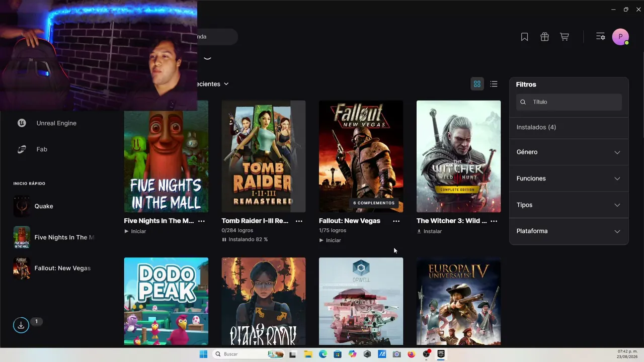Open OBS Studio from the taskbar
Viewport: 644px width, 362px height.
426,354
